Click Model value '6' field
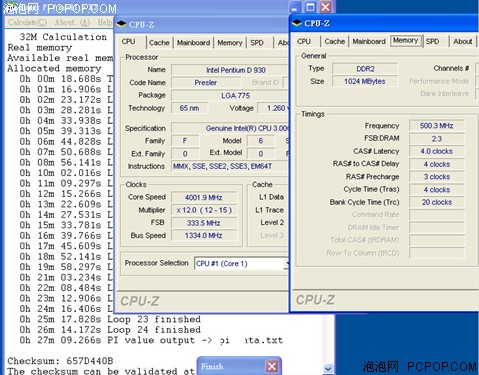 261,141
